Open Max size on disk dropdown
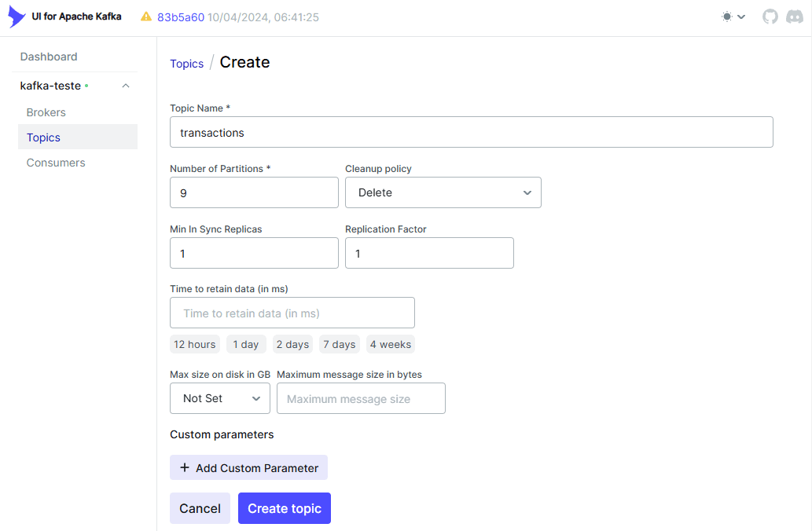 [220, 398]
